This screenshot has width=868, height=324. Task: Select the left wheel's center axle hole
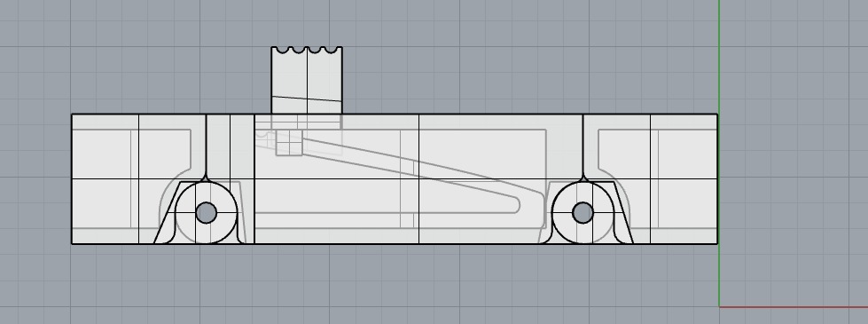(x=207, y=213)
